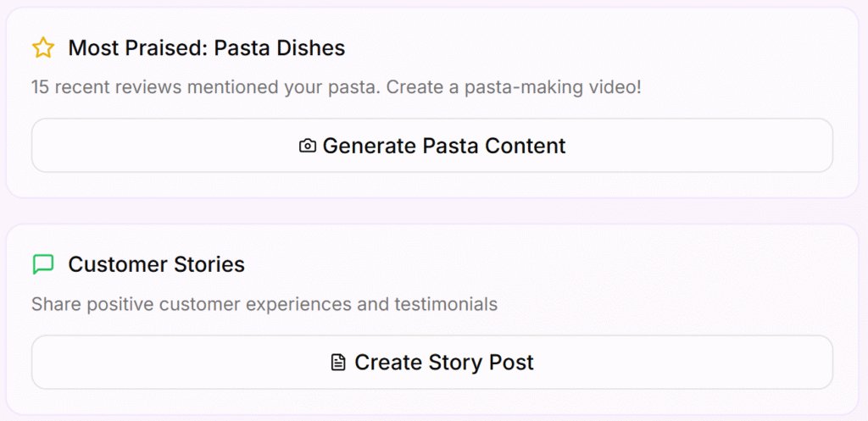Screen dimensions: 868x421
Task: Click the words 'Most Praised:' in title
Action: click(137, 48)
